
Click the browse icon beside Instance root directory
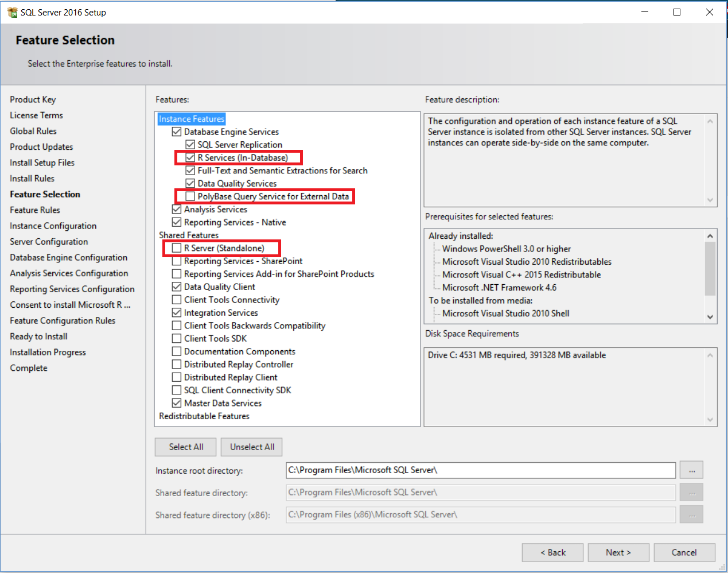click(691, 470)
